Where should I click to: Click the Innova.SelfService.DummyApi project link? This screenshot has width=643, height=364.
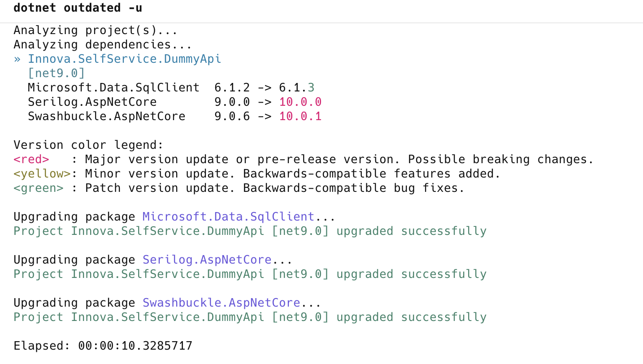[125, 59]
